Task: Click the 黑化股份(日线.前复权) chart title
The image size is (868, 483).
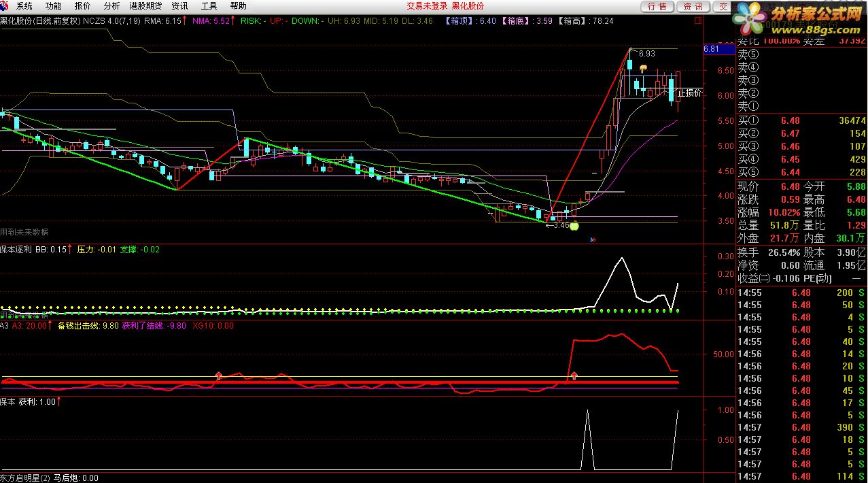Action: click(x=40, y=20)
